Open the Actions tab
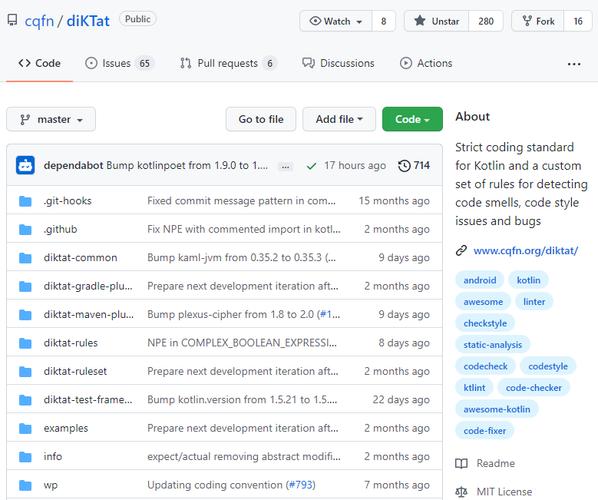 pos(426,63)
